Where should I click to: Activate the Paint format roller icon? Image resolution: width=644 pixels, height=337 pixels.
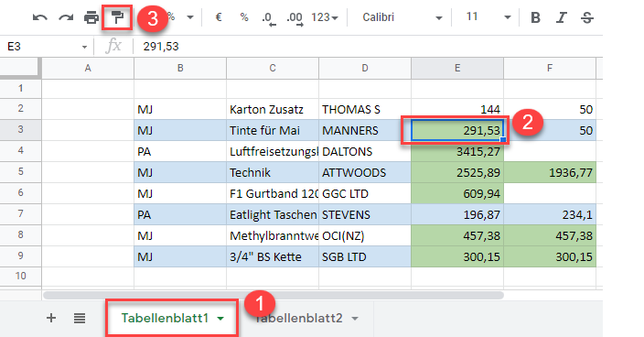coord(117,17)
